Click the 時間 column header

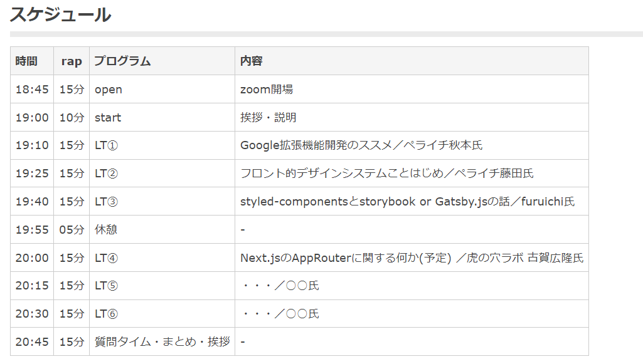point(26,61)
